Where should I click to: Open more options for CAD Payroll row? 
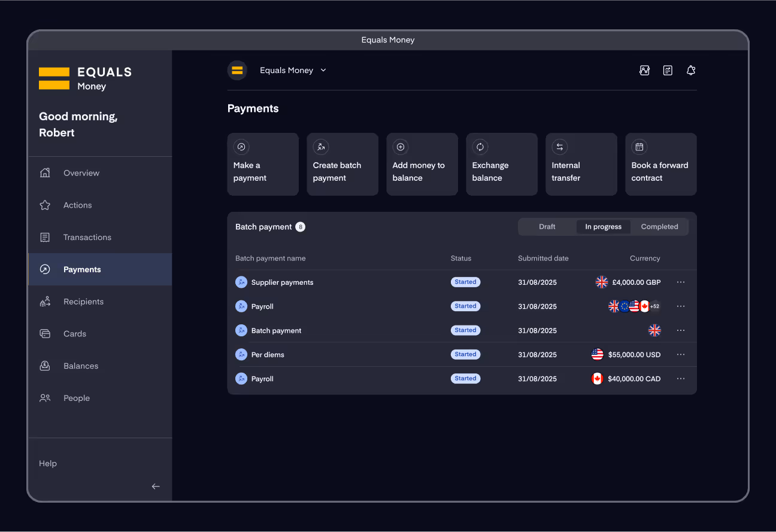pyautogui.click(x=681, y=379)
